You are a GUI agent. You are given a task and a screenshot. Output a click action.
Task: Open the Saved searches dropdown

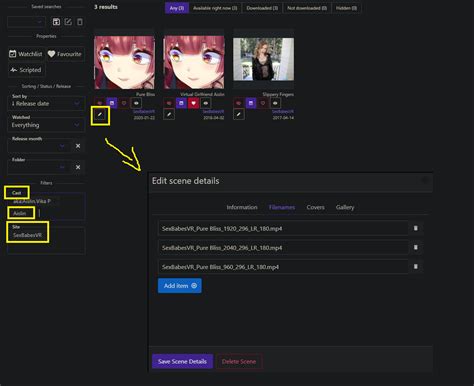pyautogui.click(x=26, y=22)
